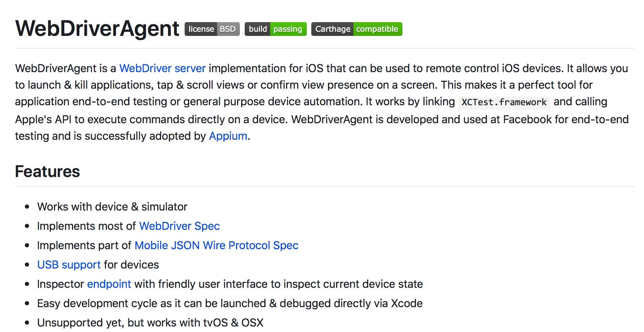Open the WebDriver server link
The width and height of the screenshot is (644, 332).
tap(162, 68)
